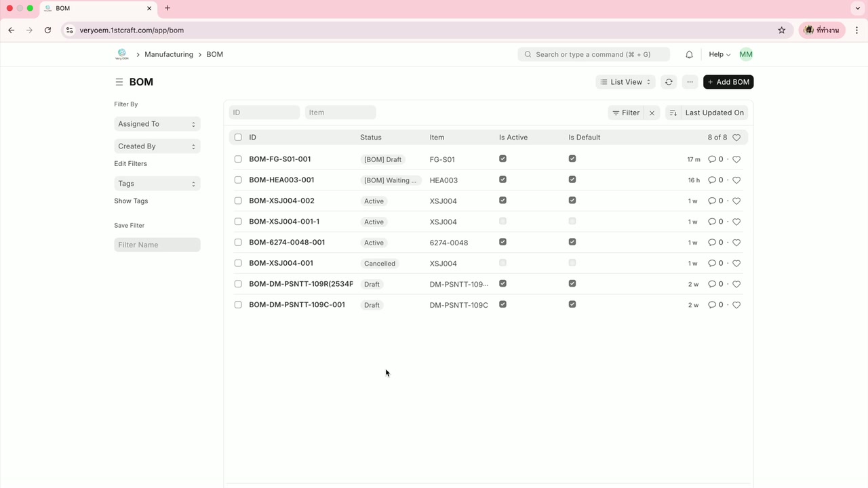Focus the Filter Name field
Viewport: 868px width, 488px height.
tap(157, 245)
